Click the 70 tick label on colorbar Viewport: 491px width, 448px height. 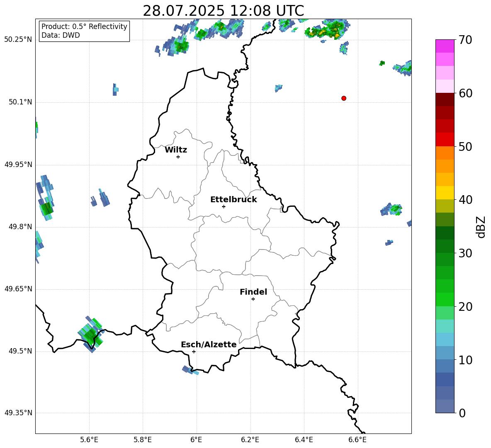pos(465,40)
